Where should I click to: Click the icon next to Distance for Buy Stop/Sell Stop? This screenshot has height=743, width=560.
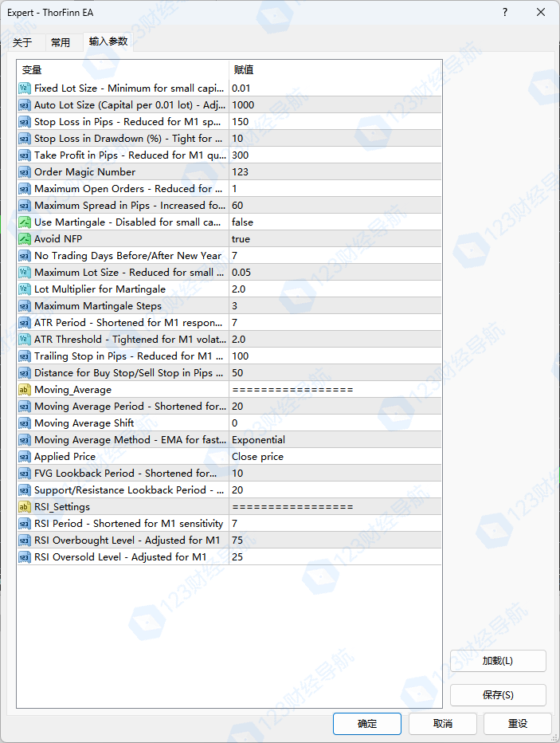[x=25, y=373]
